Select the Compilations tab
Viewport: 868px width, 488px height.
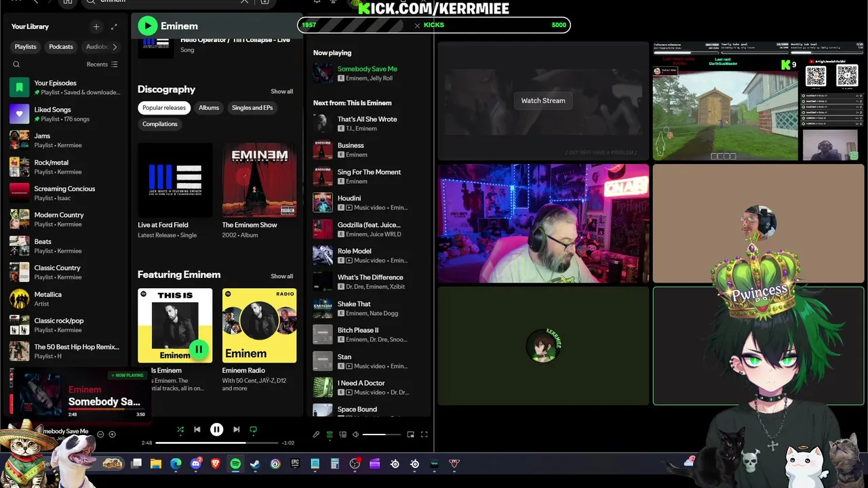(x=160, y=124)
